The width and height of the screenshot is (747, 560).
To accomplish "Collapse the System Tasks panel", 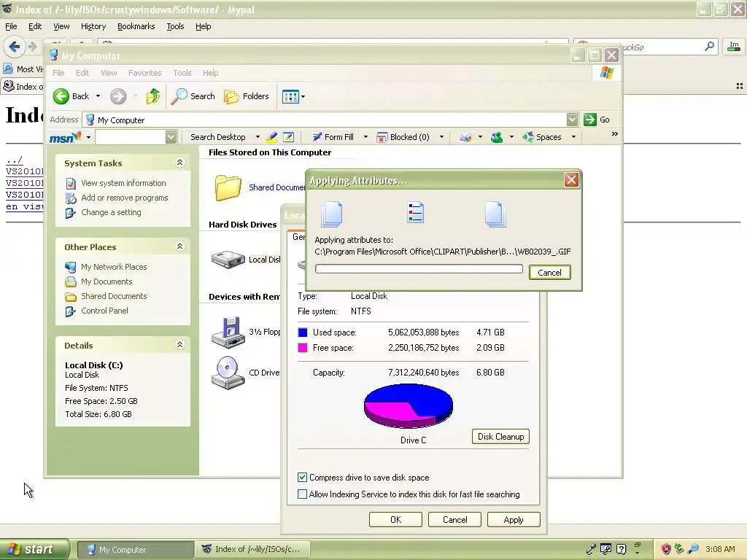I will 179,163.
